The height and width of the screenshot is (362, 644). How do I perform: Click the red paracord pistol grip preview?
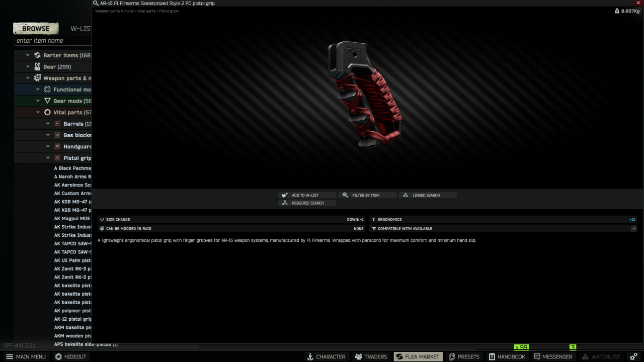(366, 95)
